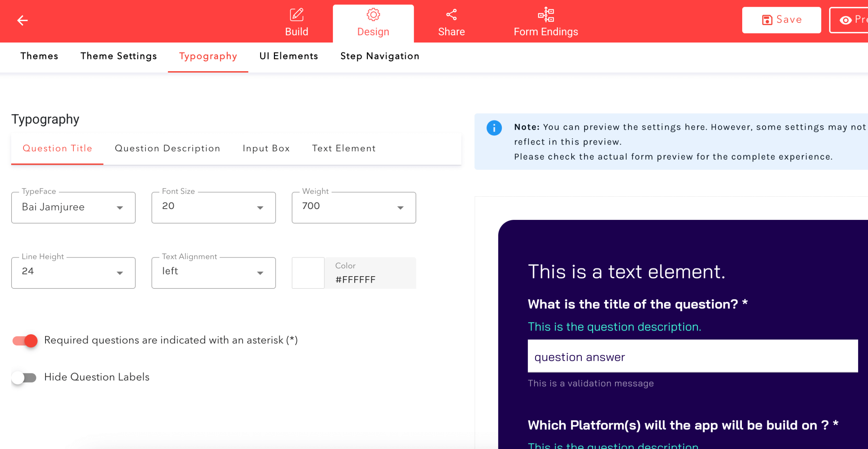
Task: Open the Font Size dropdown
Action: coord(213,208)
